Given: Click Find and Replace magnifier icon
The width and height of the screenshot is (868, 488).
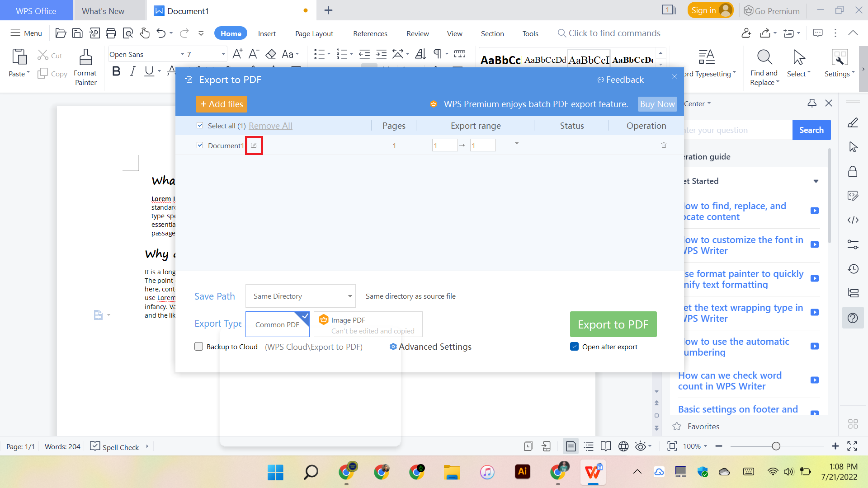Looking at the screenshot, I should (x=764, y=57).
